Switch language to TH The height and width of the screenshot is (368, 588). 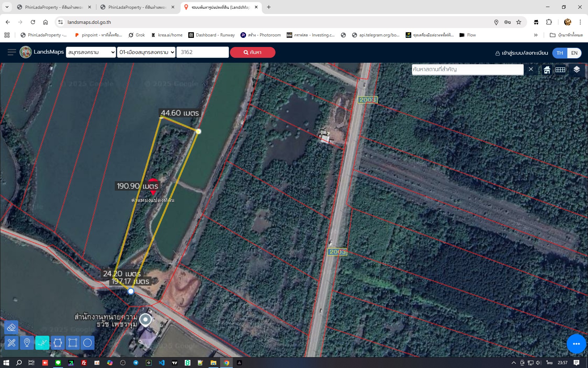[x=560, y=53]
